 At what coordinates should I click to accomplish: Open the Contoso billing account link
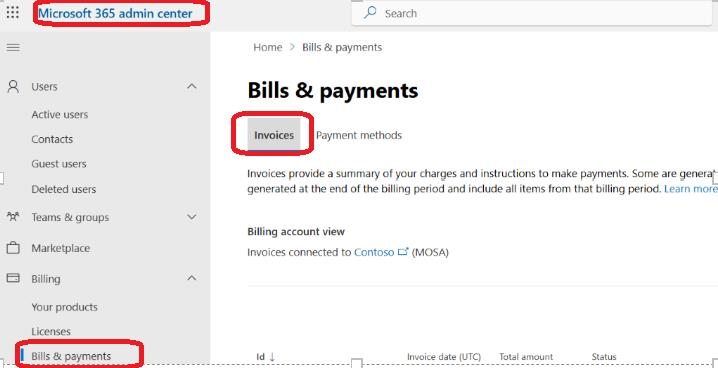pyautogui.click(x=374, y=252)
